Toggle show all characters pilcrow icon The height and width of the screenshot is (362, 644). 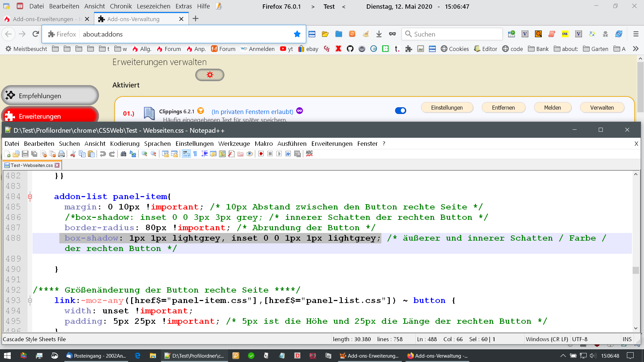pyautogui.click(x=195, y=154)
